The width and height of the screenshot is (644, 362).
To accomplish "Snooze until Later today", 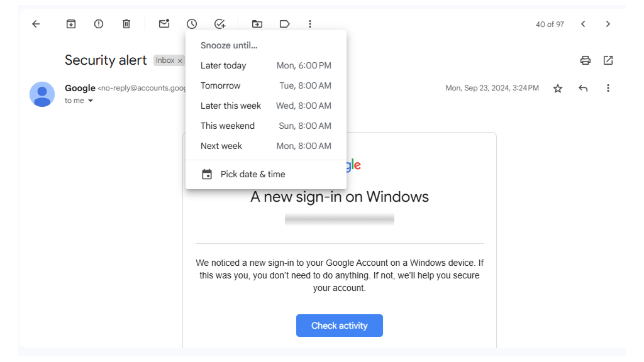I will [x=266, y=65].
